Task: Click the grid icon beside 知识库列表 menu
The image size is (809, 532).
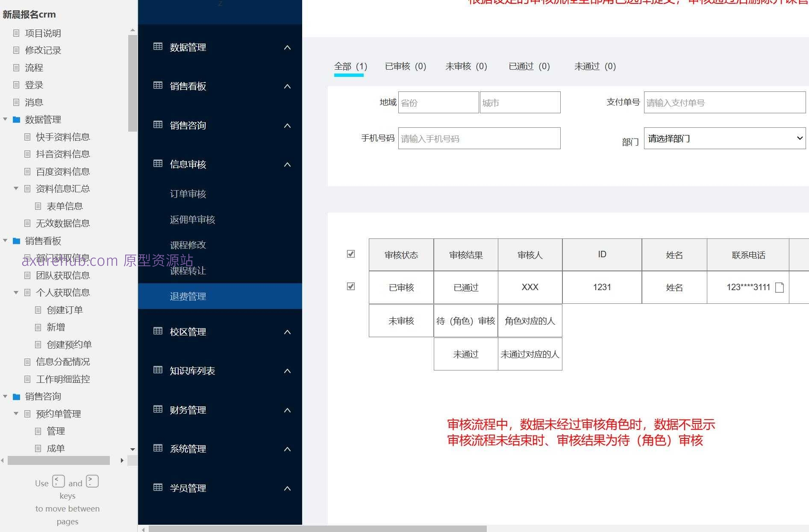Action: [158, 370]
